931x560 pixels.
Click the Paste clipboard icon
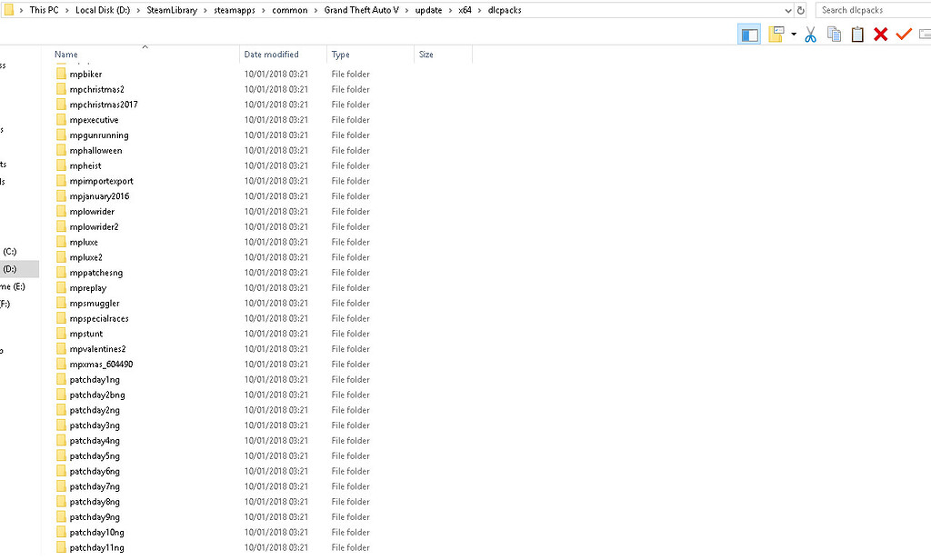coord(857,35)
